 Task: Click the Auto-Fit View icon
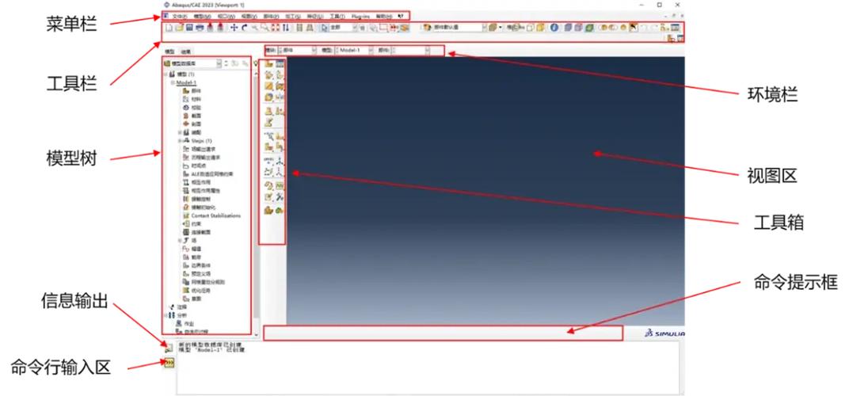pyautogui.click(x=276, y=28)
